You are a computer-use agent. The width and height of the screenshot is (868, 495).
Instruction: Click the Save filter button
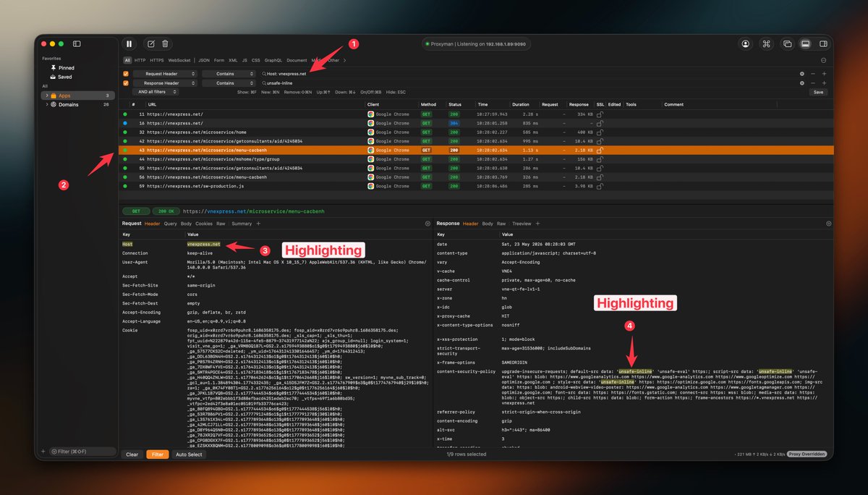click(818, 92)
